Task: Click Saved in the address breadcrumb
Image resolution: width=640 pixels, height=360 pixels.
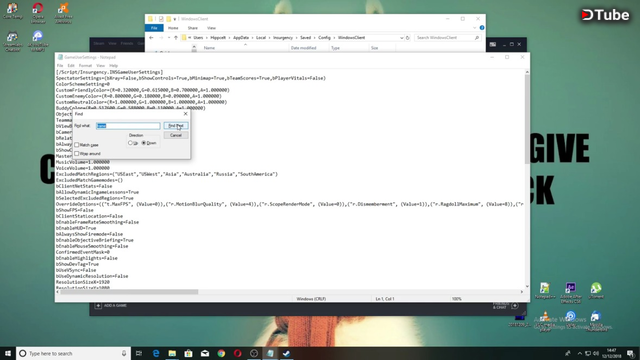Action: click(306, 38)
